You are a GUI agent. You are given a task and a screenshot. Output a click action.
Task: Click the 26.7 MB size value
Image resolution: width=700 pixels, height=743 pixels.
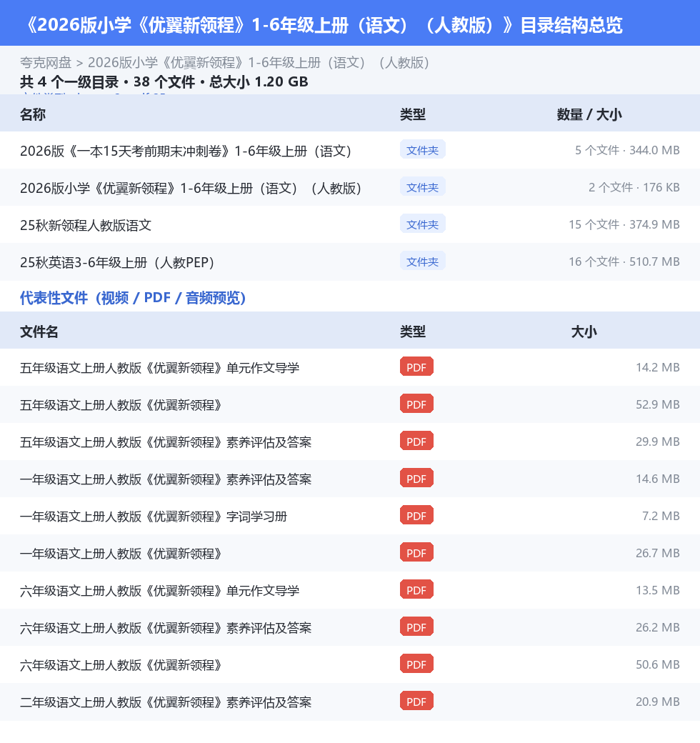[x=657, y=553]
